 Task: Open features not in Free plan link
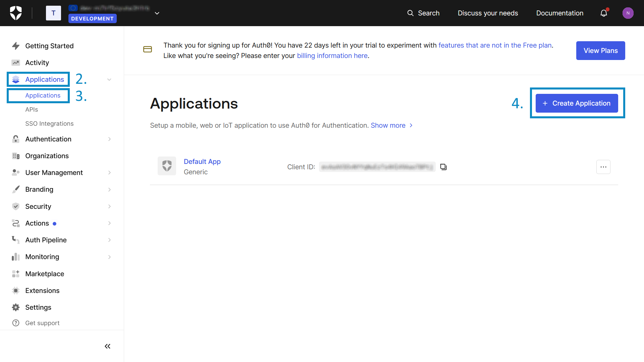(495, 45)
